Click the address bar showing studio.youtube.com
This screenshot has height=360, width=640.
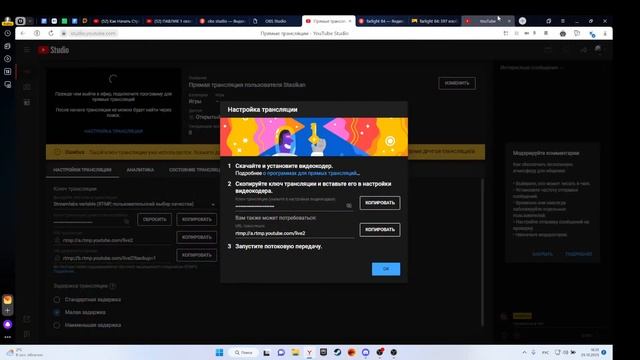point(93,33)
